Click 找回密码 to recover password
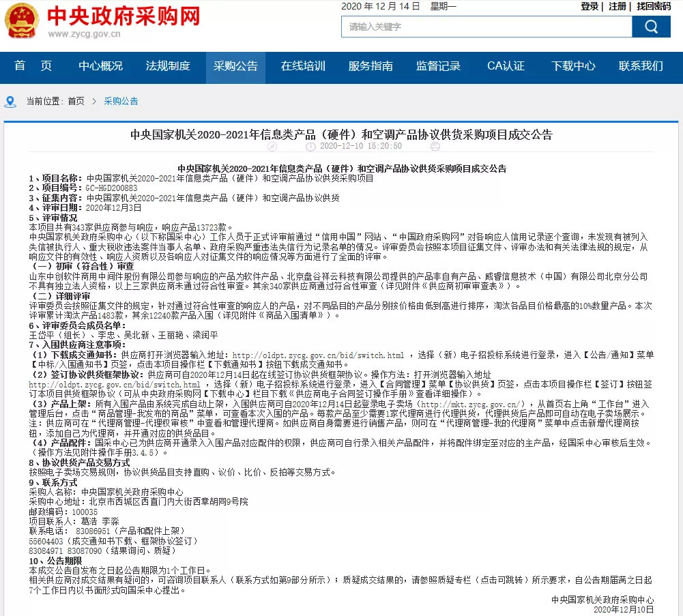The width and height of the screenshot is (683, 616). [654, 6]
